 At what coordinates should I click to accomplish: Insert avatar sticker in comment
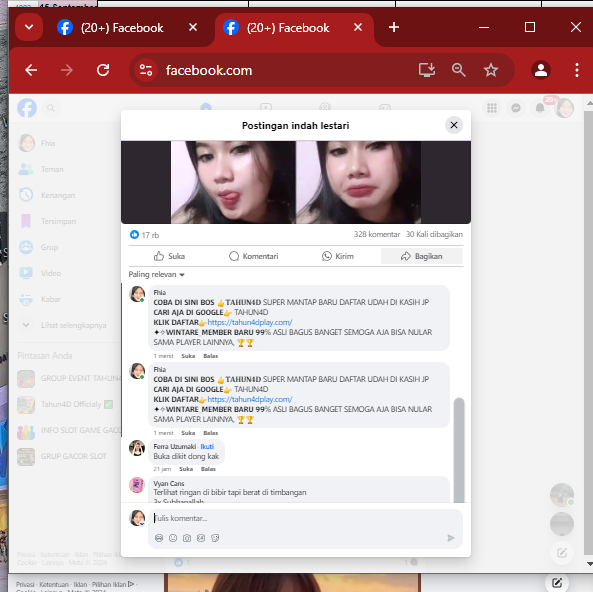pos(159,538)
